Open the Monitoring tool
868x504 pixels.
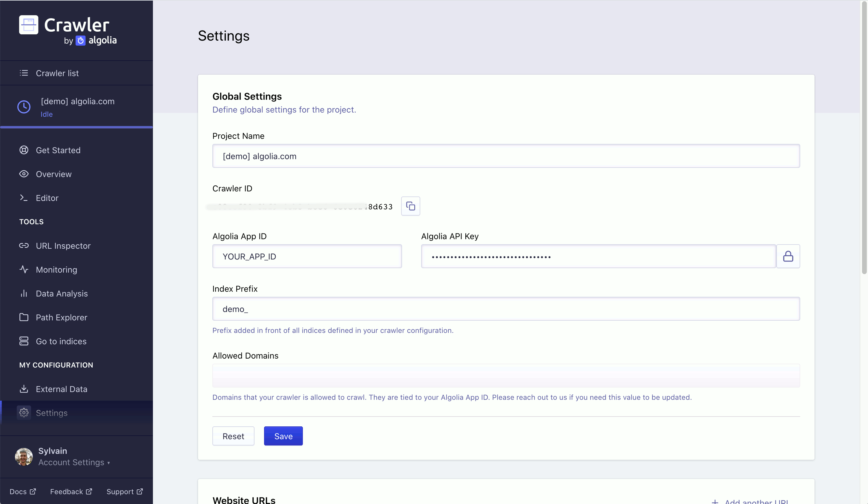[x=56, y=269]
